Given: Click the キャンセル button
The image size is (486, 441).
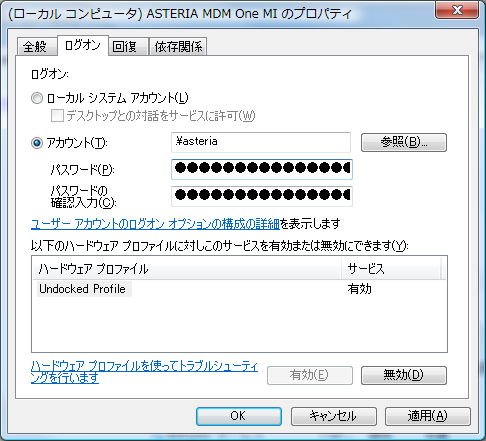Looking at the screenshot, I should click(334, 416).
